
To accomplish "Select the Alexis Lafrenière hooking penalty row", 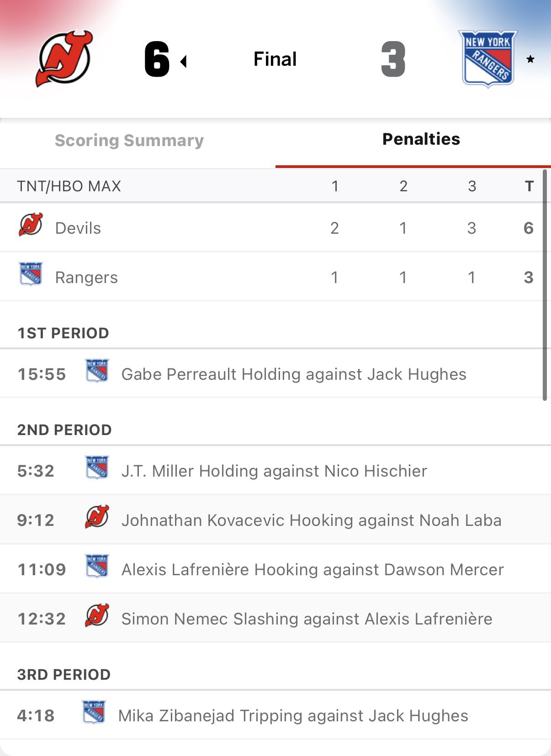I will click(313, 570).
